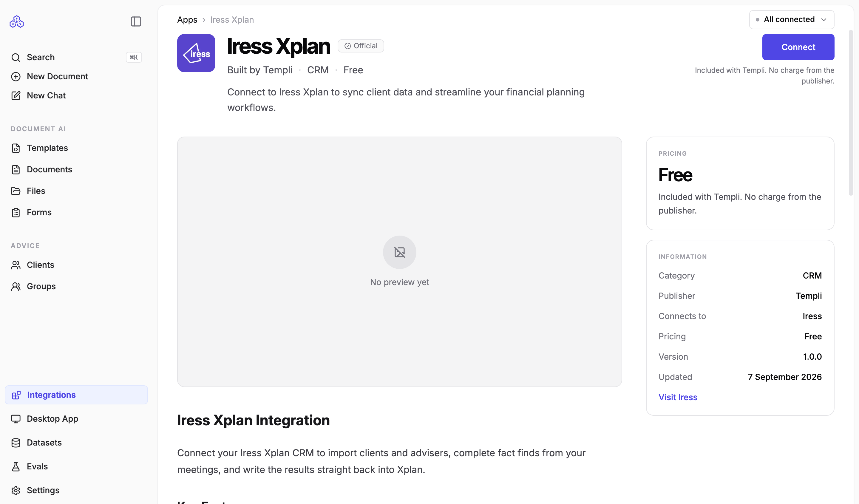This screenshot has width=859, height=504.
Task: Click the Publisher value Templi
Action: coord(809,296)
